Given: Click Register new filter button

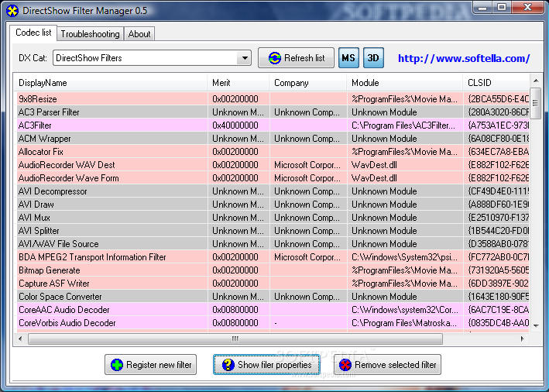Looking at the screenshot, I should (150, 365).
